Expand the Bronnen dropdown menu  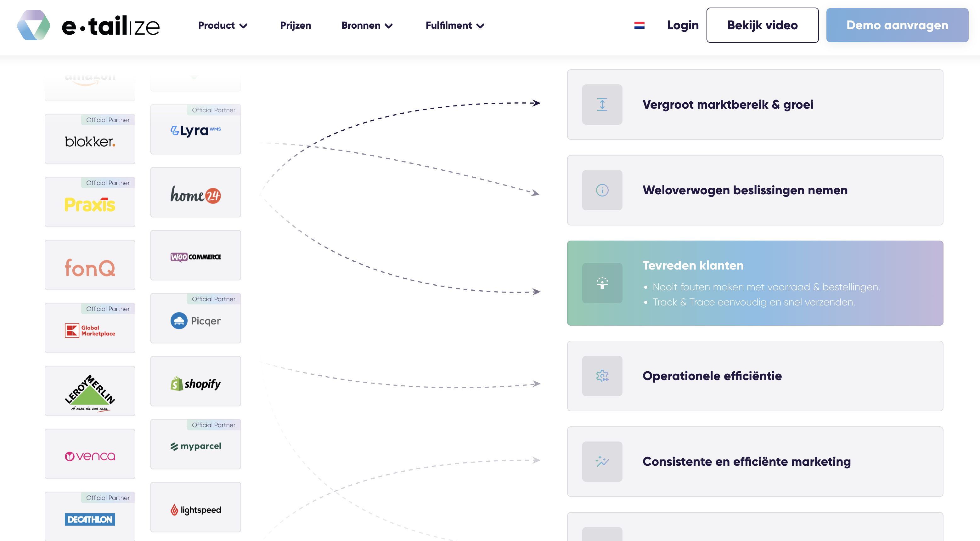point(367,26)
